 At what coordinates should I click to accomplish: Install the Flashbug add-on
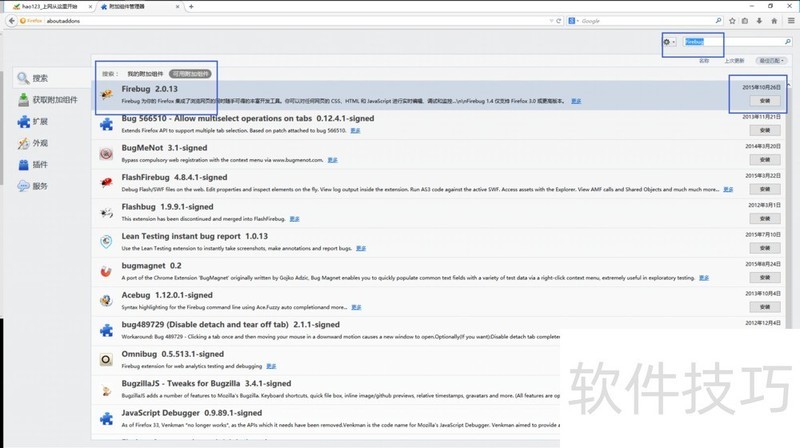765,219
